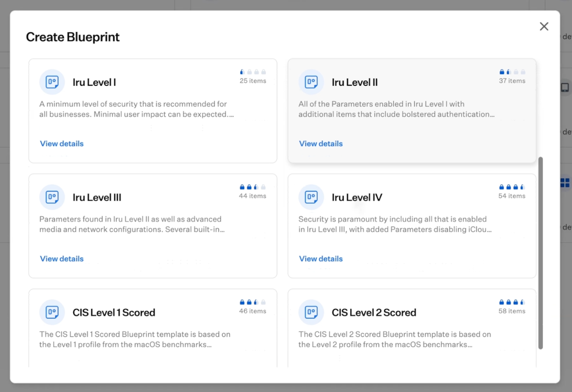The image size is (572, 392).
Task: Click the lock rating icons on Iru Level IV
Action: point(512,187)
